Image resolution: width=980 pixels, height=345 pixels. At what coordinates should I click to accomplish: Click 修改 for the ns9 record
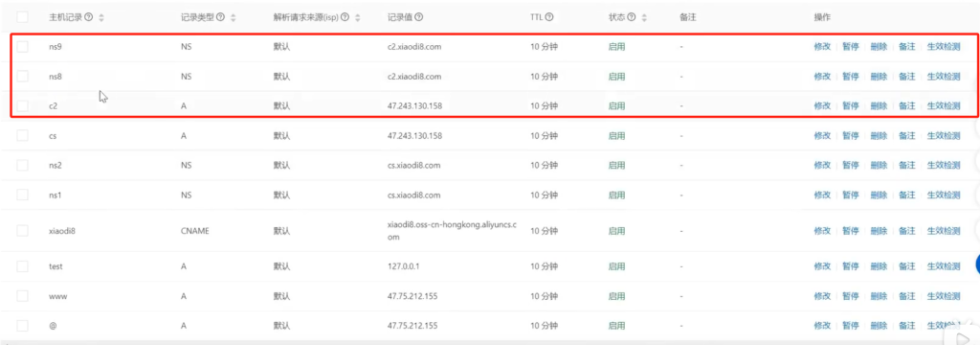click(x=822, y=47)
